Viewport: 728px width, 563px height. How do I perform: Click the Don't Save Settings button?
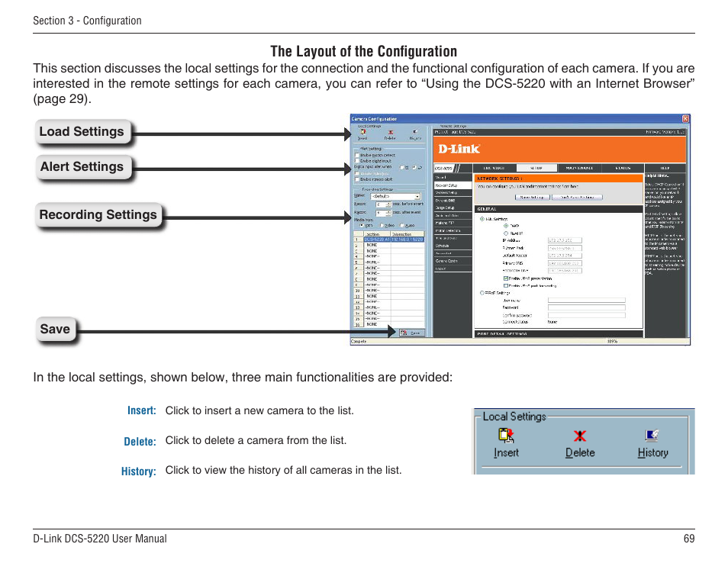coord(577,198)
